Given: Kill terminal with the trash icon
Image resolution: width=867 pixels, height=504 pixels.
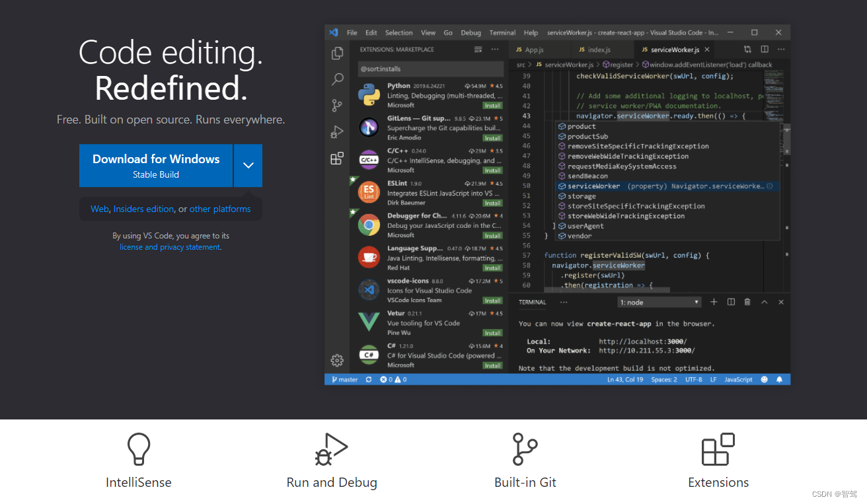Looking at the screenshot, I should pyautogui.click(x=747, y=302).
